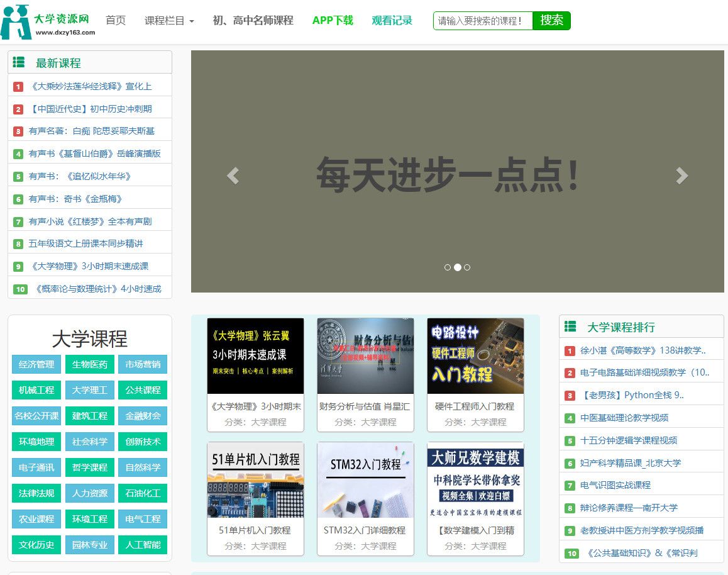Select the 生物医药 category
The image size is (728, 575).
pos(89,364)
